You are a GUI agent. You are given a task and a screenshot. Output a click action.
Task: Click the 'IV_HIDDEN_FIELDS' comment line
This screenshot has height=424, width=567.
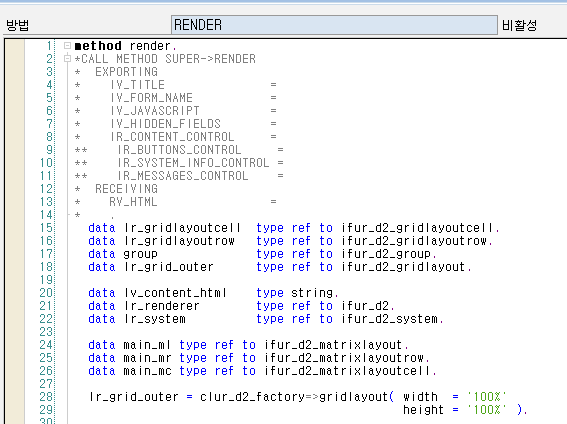(175, 124)
